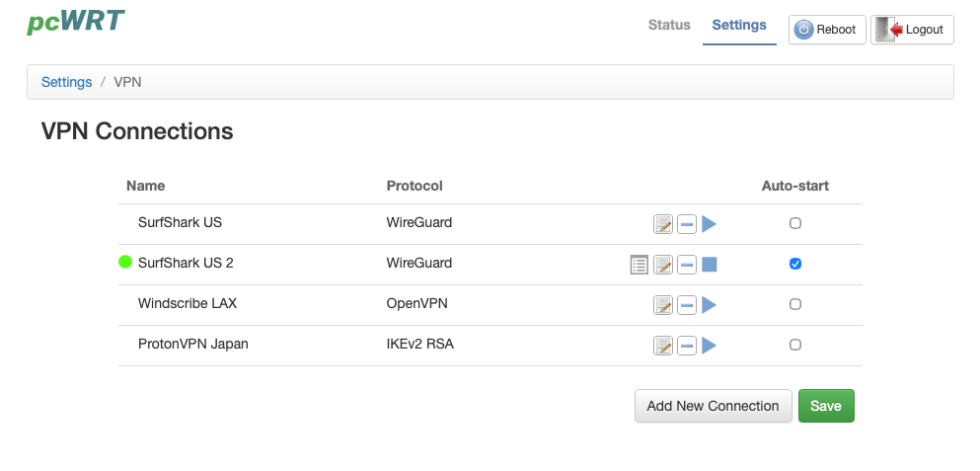Enable auto-start for SurfShark US

point(795,223)
